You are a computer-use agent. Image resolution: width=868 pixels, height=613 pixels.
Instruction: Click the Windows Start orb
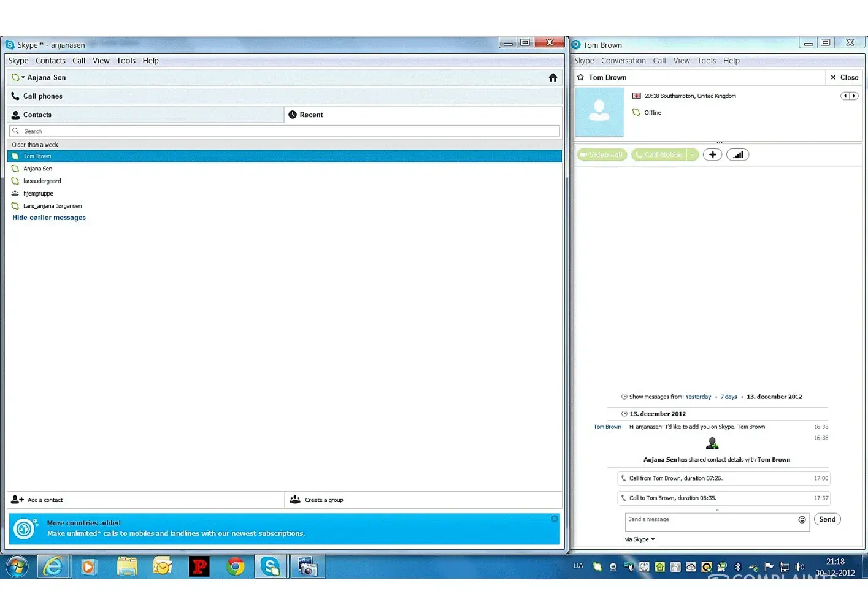pyautogui.click(x=17, y=567)
